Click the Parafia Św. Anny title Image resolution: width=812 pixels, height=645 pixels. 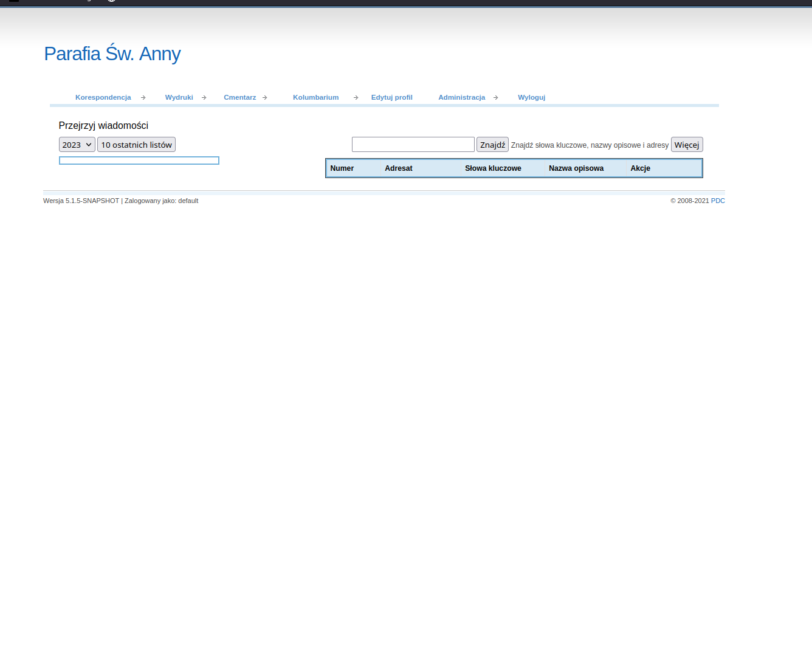click(112, 54)
